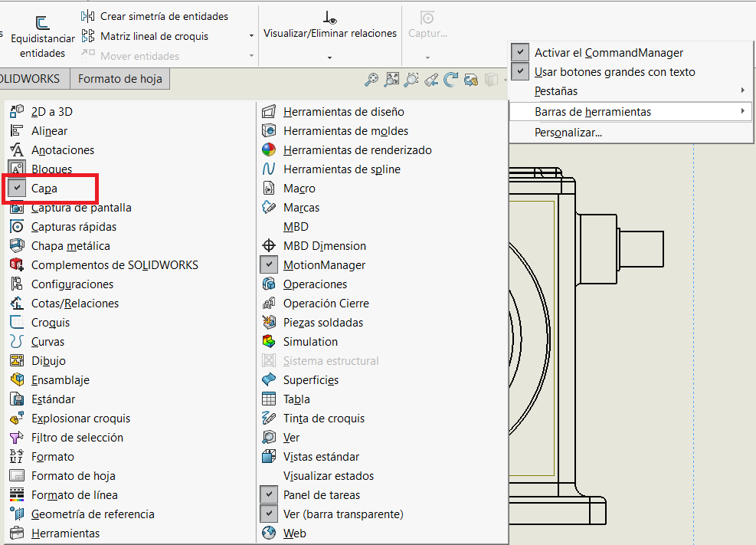Select the Filtro de selección icon
The width and height of the screenshot is (756, 545).
(x=17, y=438)
